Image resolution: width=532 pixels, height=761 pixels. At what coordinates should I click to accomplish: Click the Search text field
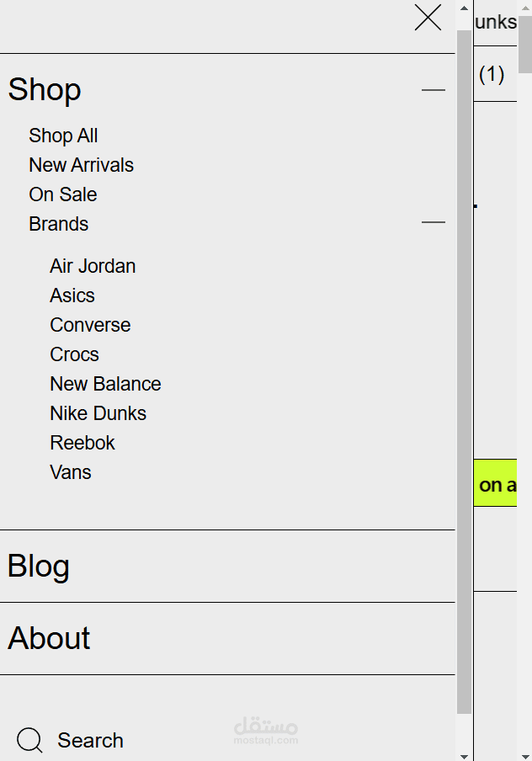pyautogui.click(x=90, y=741)
